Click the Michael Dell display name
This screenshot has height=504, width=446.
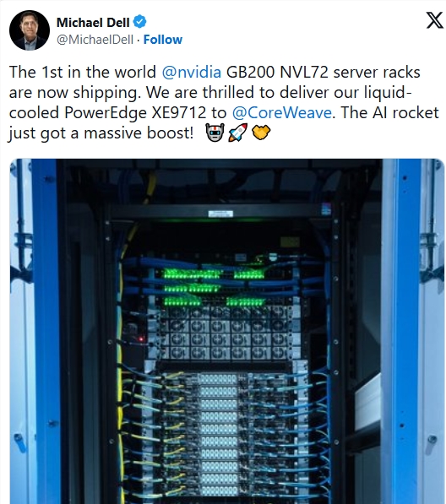click(93, 22)
